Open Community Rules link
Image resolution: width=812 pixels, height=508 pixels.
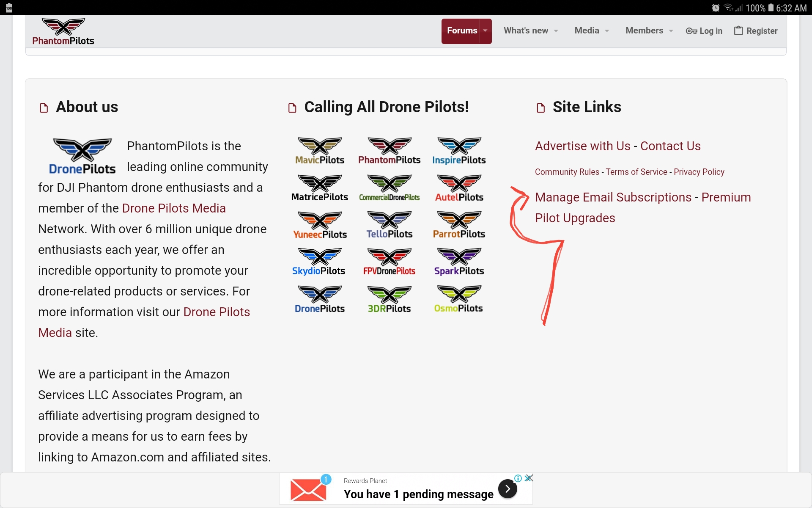[x=567, y=172]
